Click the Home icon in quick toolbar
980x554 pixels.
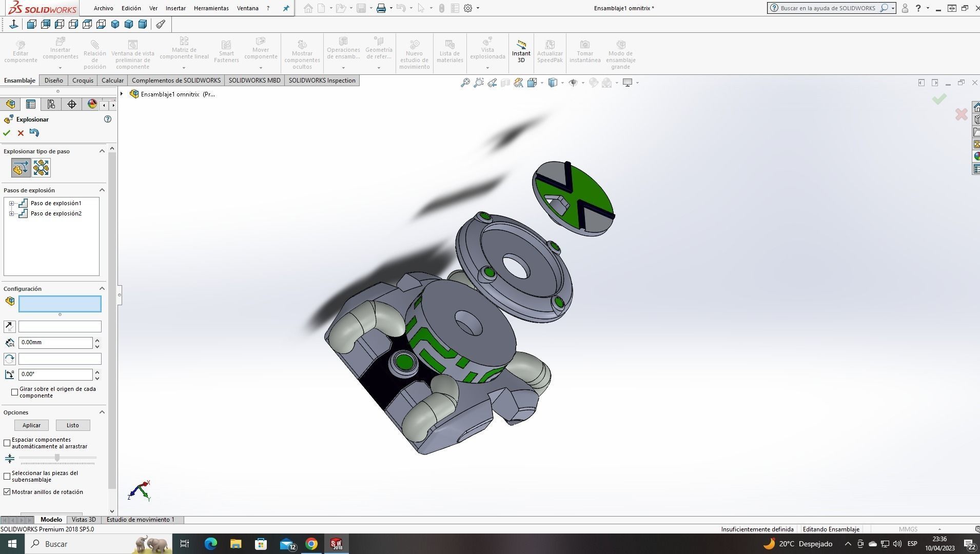click(x=308, y=8)
